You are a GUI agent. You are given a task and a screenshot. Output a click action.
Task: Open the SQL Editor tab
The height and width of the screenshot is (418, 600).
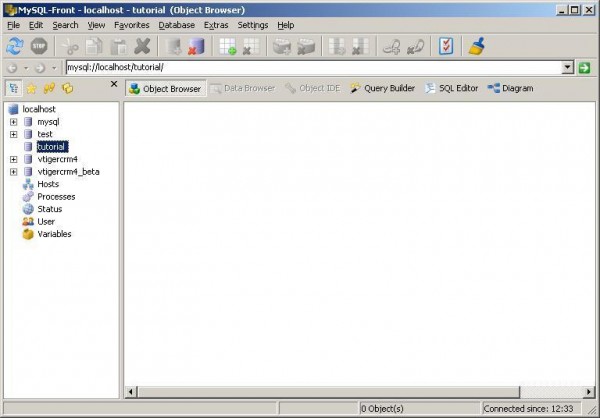pyautogui.click(x=452, y=88)
